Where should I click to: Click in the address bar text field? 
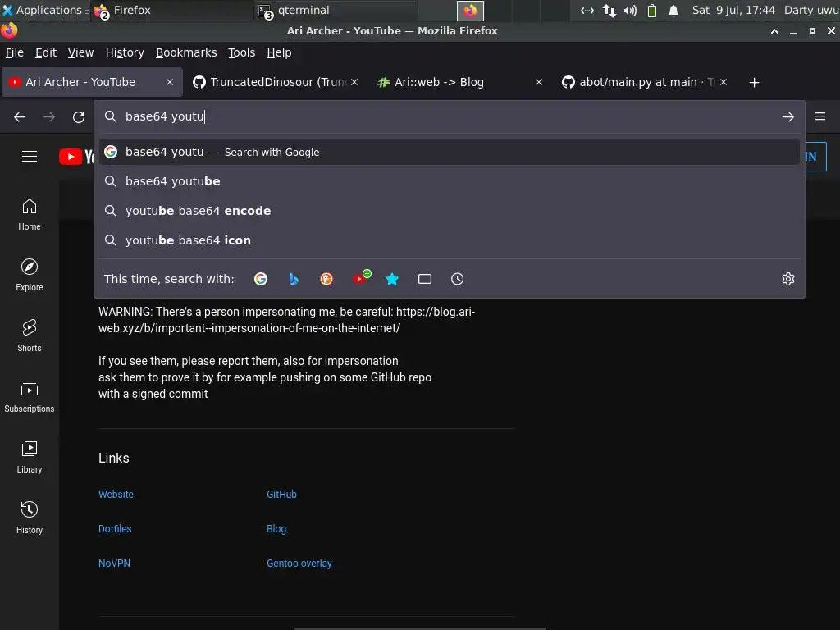coord(449,116)
